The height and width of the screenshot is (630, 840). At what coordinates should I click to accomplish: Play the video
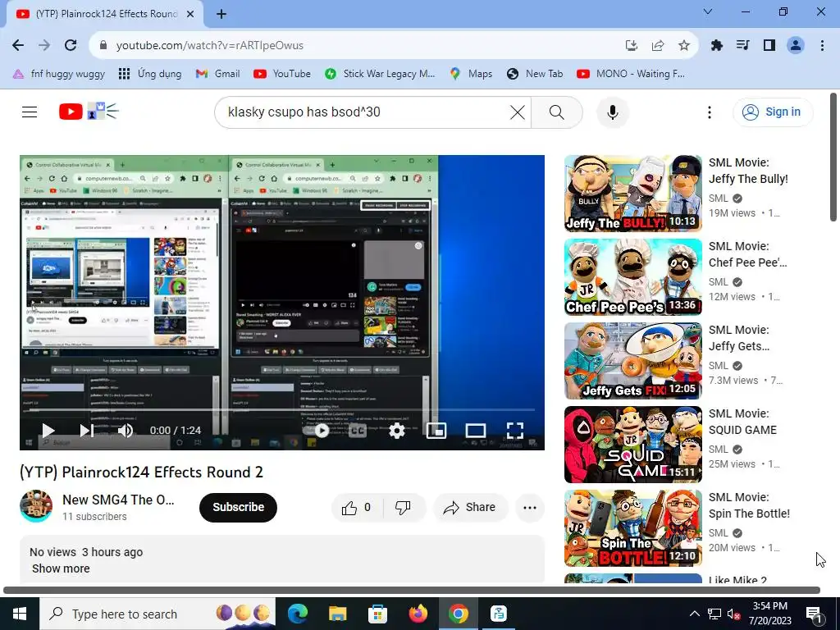pyautogui.click(x=48, y=430)
